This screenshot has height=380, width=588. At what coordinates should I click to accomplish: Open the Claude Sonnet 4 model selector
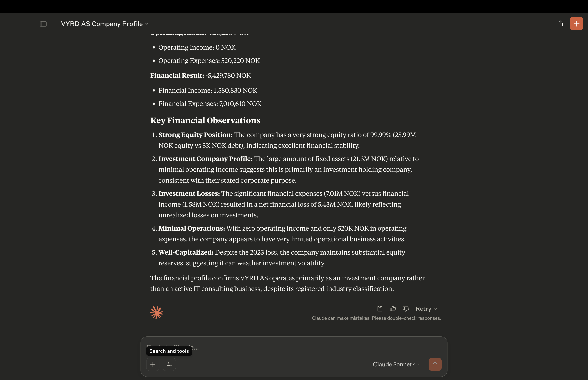pos(397,364)
